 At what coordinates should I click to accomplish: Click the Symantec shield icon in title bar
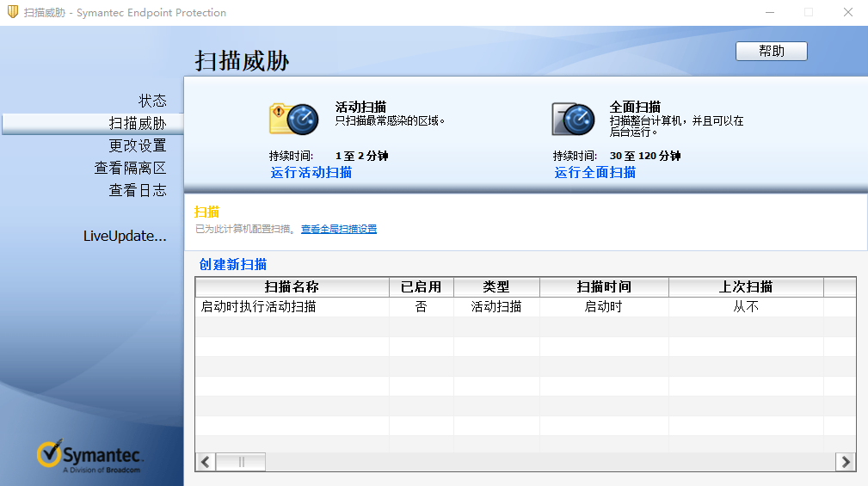13,13
